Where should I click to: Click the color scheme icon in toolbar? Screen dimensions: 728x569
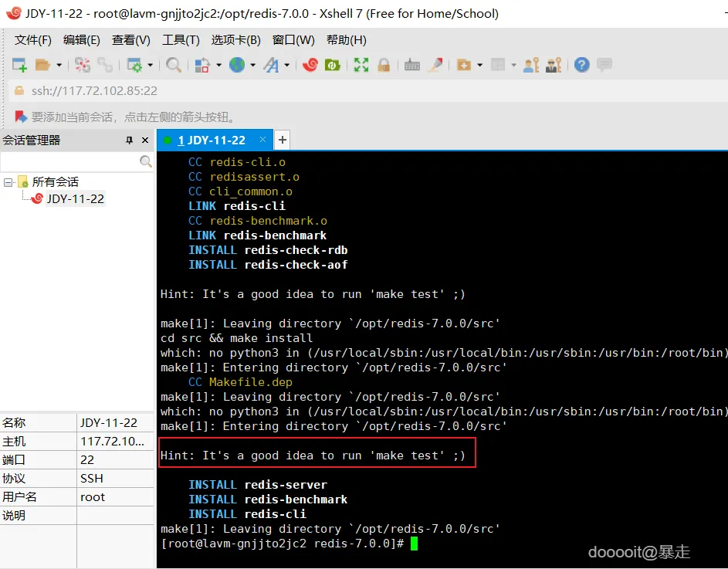(x=202, y=65)
